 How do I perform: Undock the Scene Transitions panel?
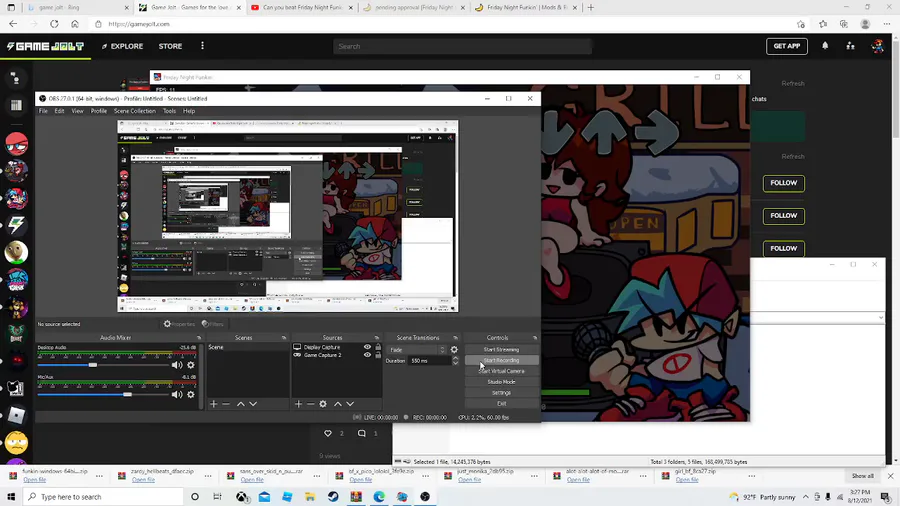[455, 338]
